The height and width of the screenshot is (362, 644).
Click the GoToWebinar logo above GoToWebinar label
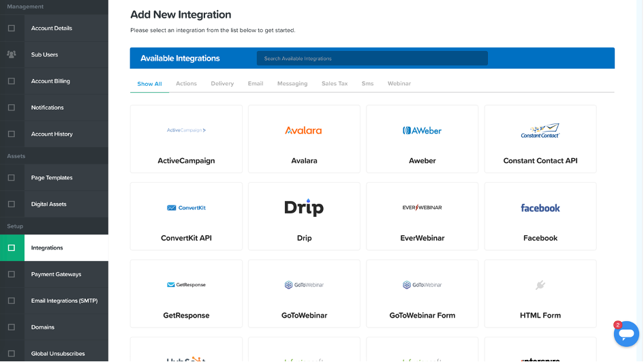pyautogui.click(x=304, y=285)
